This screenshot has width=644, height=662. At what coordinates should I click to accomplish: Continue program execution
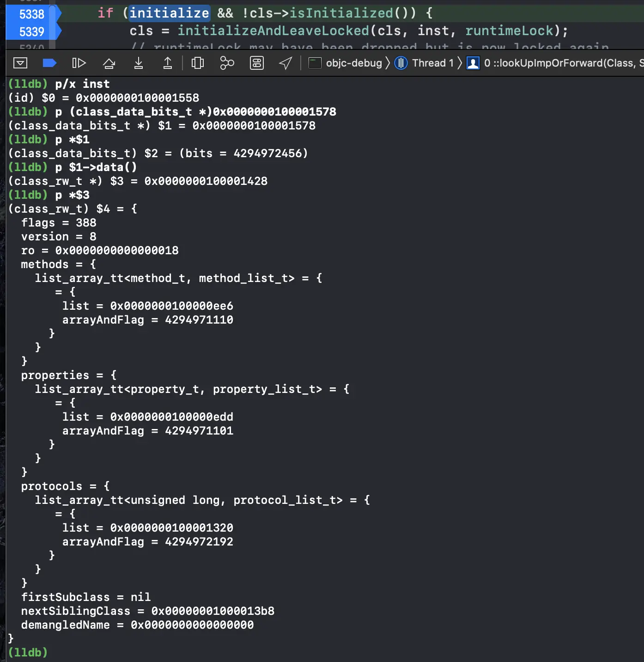79,63
